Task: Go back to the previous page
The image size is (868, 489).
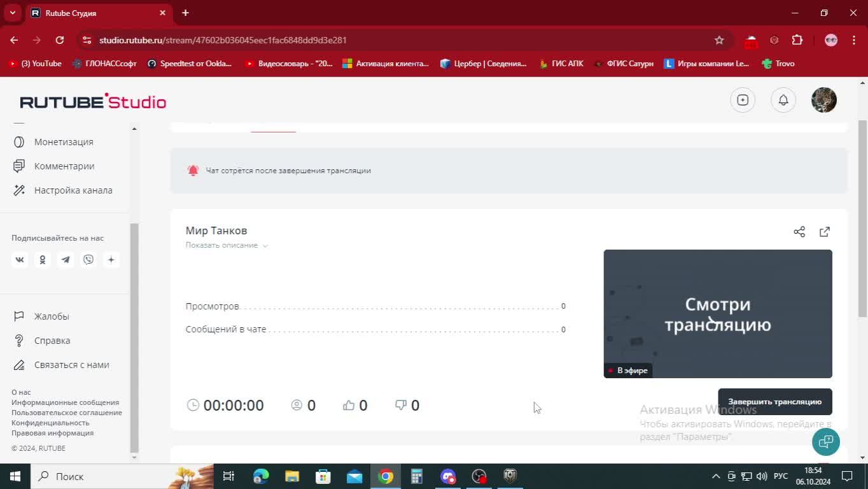Action: pos(14,40)
